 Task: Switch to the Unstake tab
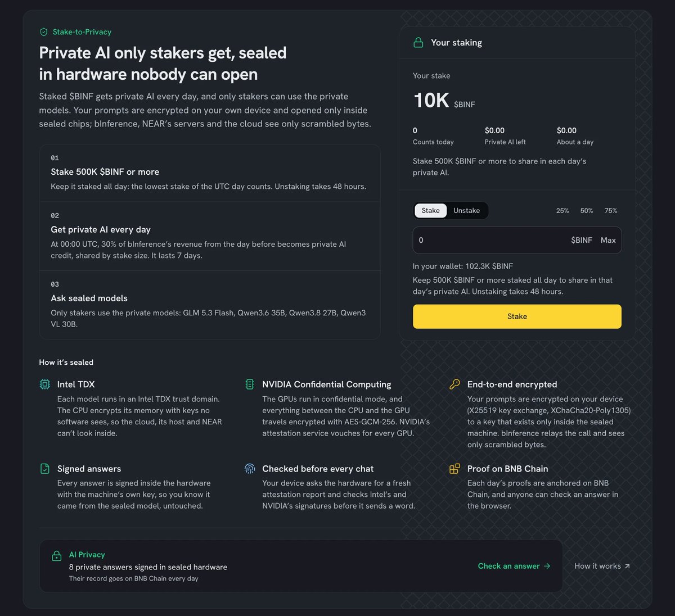point(467,211)
